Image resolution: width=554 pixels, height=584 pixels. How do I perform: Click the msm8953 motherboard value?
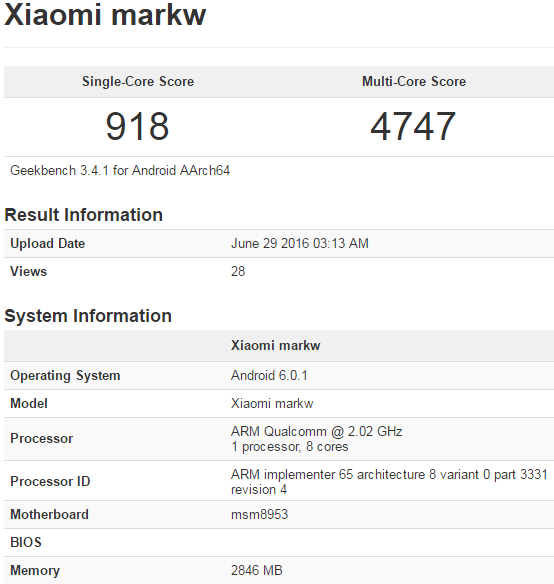point(260,515)
